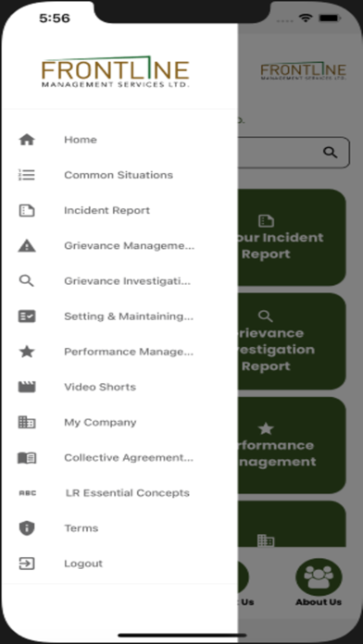Click the LR Essential Concepts ABC icon
The height and width of the screenshot is (644, 363).
pos(28,493)
